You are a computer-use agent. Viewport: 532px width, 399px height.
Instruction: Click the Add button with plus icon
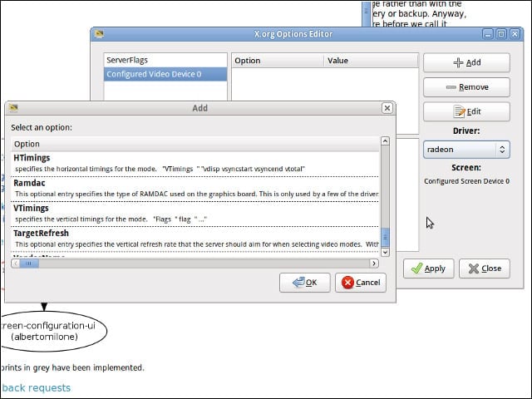tap(466, 62)
